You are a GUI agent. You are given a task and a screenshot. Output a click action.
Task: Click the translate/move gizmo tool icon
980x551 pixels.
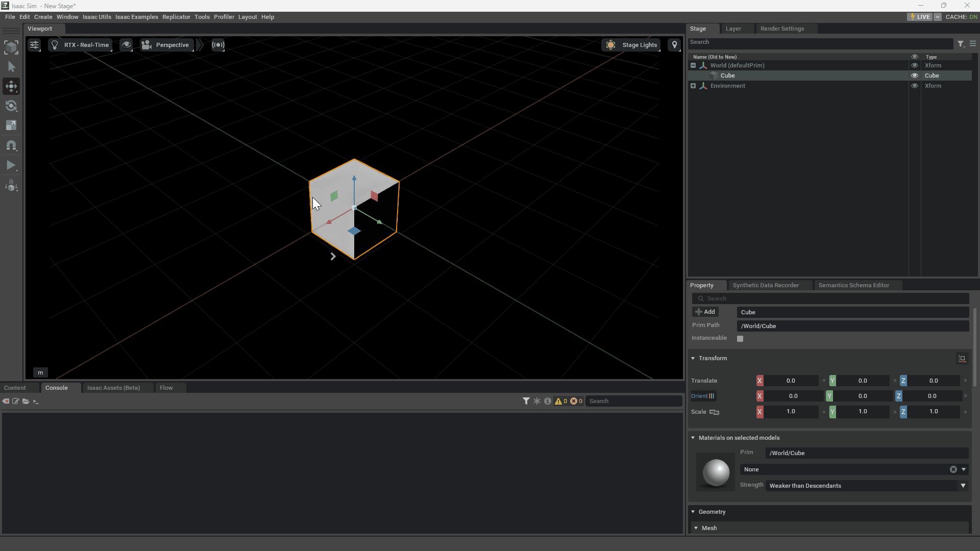11,85
